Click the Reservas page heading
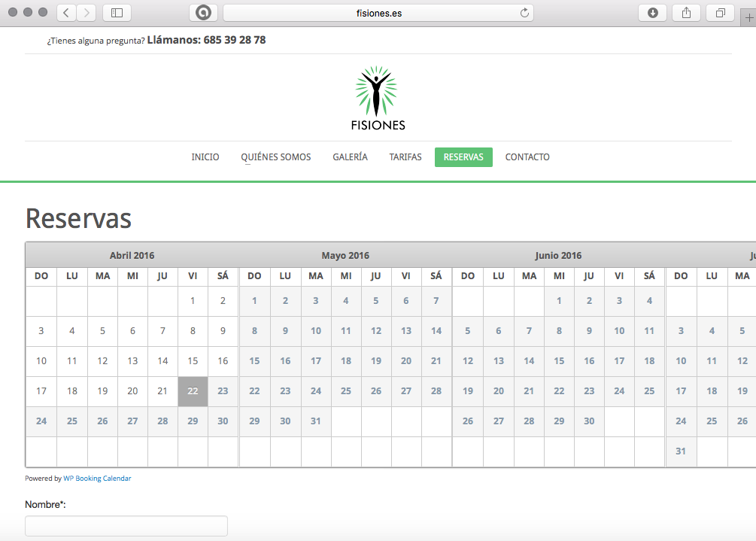The image size is (756, 541). (78, 218)
